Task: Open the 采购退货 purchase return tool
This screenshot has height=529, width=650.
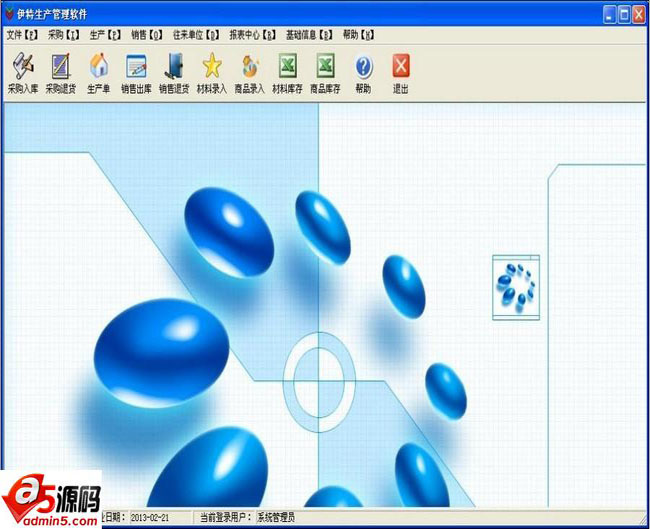Action: (61, 73)
